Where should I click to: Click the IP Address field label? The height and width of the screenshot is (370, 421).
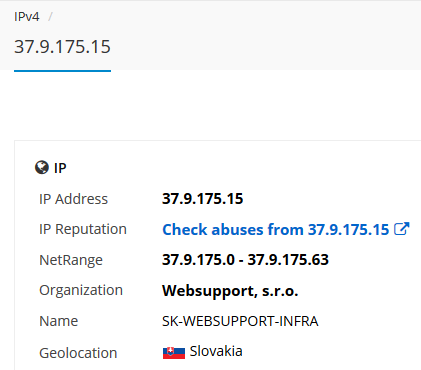73,199
